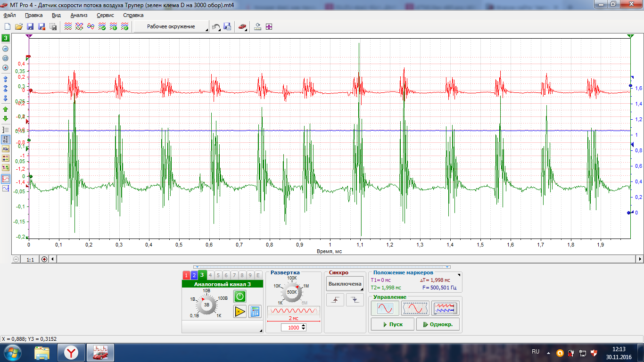Toggle the green channel 3 power button
This screenshot has height=362, width=644.
click(x=240, y=296)
